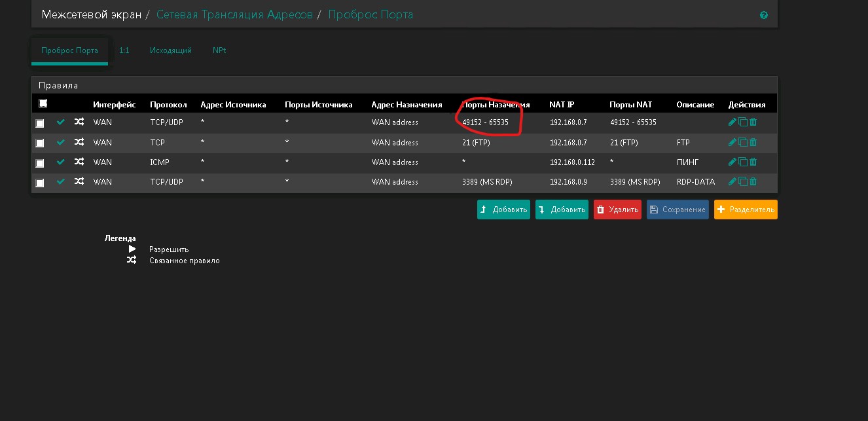Delete the RDP-DATA rule
Image resolution: width=868 pixels, height=421 pixels.
(x=753, y=181)
